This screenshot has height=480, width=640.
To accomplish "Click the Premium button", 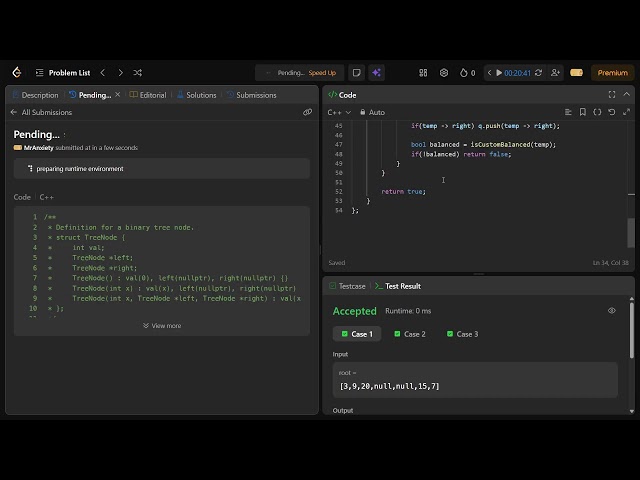I will (x=612, y=73).
